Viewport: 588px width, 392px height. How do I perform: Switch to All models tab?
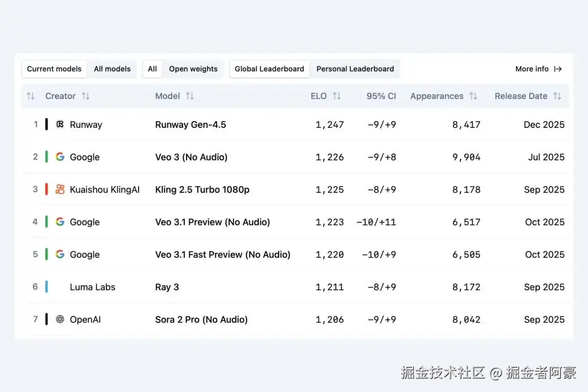[x=112, y=69]
